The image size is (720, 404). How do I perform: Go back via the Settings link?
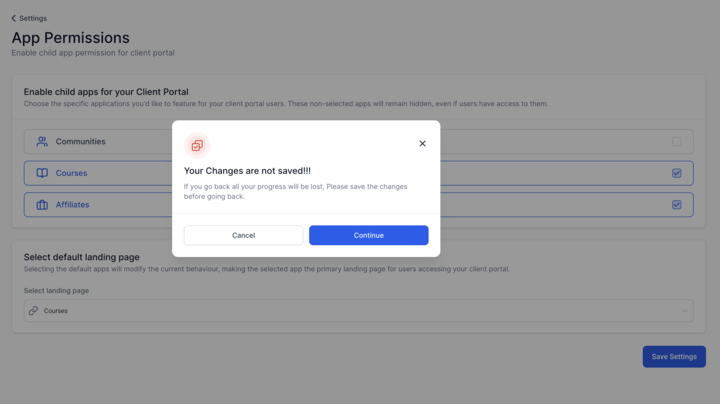coord(33,18)
